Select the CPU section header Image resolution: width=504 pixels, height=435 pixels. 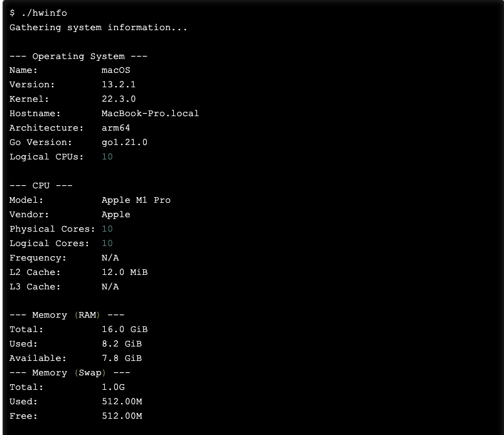click(x=41, y=185)
